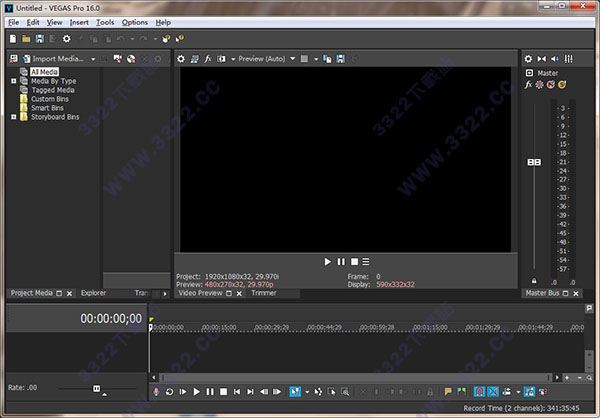
Task: Open Master Bus audio properties gear
Action: point(528,59)
